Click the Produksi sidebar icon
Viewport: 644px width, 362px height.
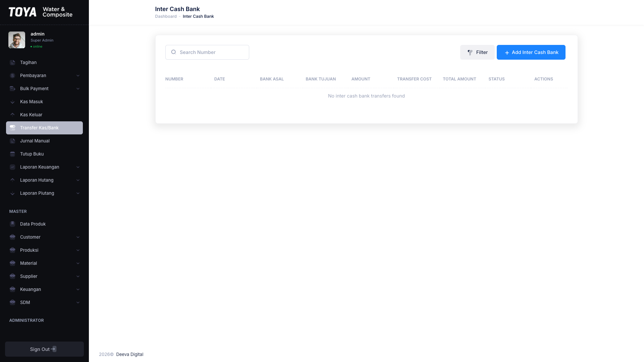point(12,250)
